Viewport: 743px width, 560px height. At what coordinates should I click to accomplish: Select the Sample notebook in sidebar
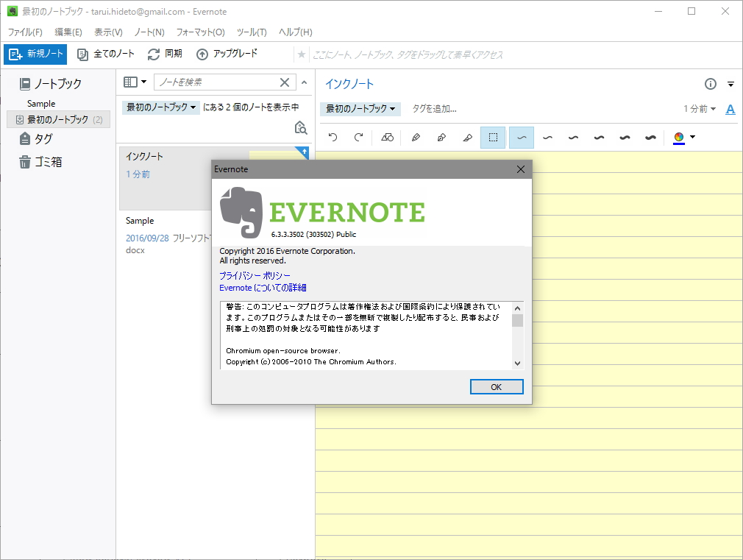[x=41, y=104]
